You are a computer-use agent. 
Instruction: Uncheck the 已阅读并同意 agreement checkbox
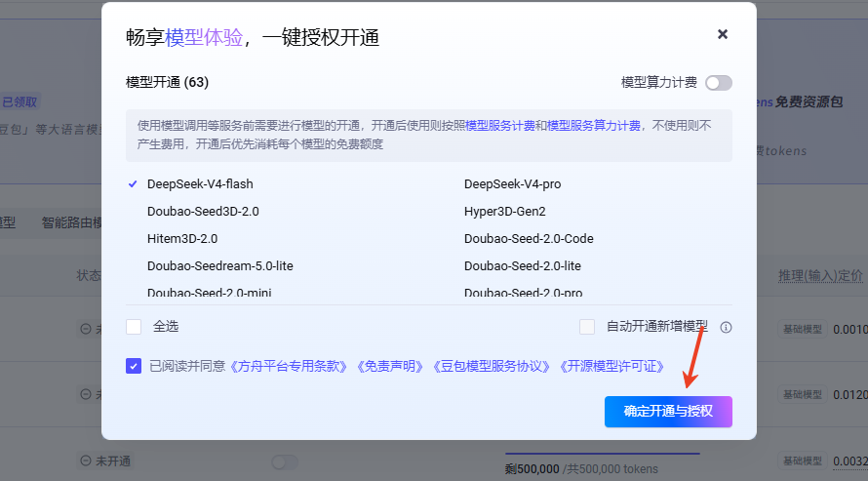(x=134, y=366)
